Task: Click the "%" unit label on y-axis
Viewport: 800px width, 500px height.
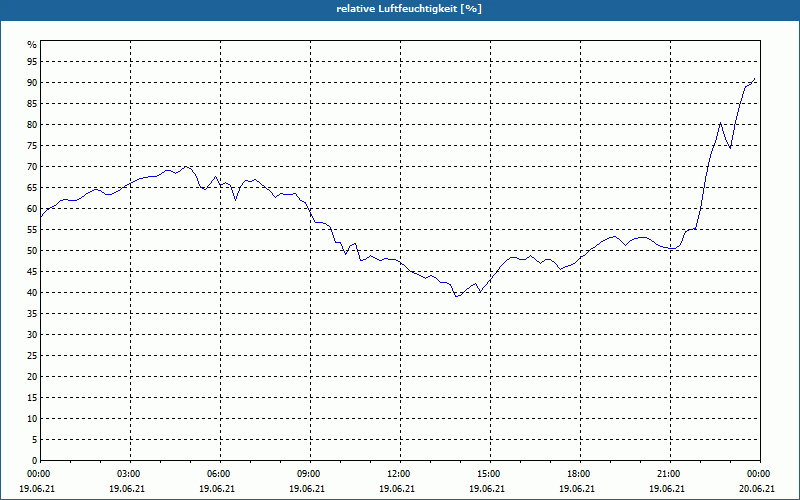Action: (x=32, y=45)
